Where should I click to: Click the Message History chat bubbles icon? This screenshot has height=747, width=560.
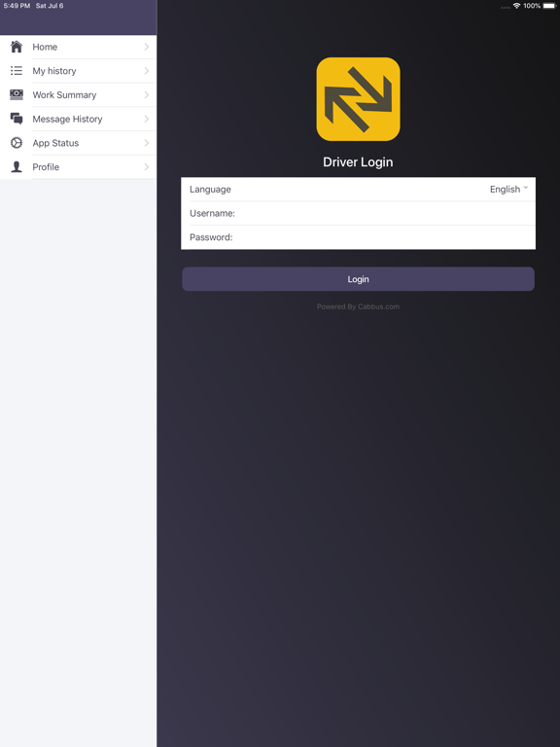click(17, 119)
